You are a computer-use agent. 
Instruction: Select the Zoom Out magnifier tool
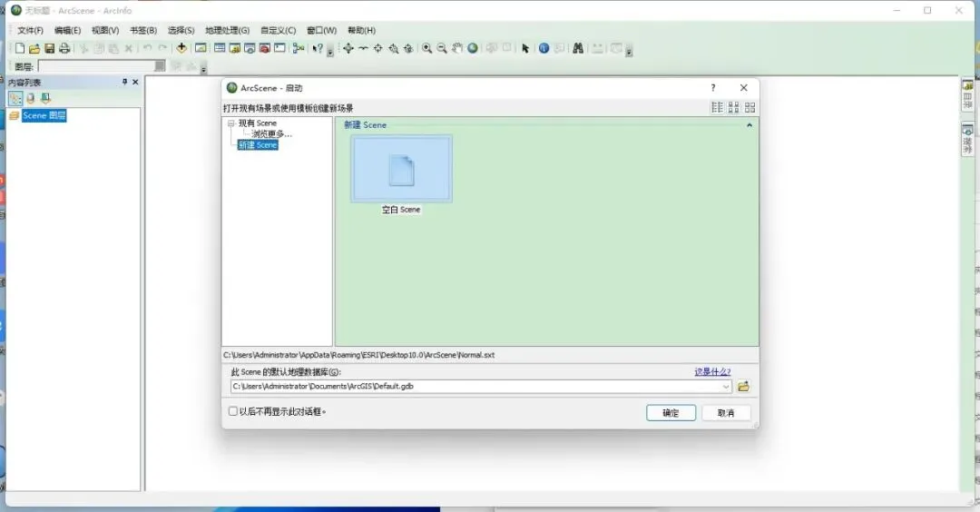pyautogui.click(x=442, y=48)
